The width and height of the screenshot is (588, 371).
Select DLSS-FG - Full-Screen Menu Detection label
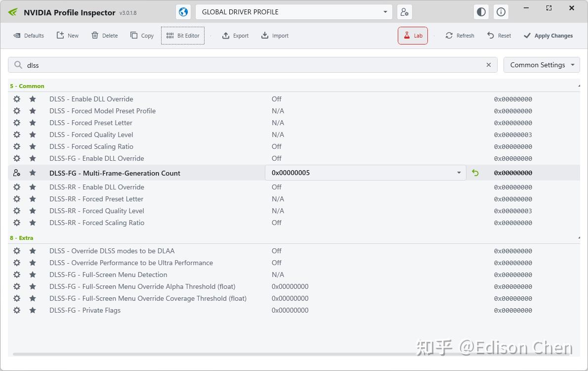coord(108,275)
